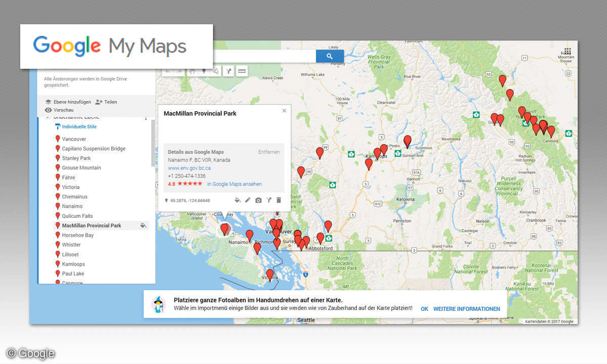The width and height of the screenshot is (607, 364).
Task: Select Horsehoe Bay in the layer list
Action: click(78, 235)
